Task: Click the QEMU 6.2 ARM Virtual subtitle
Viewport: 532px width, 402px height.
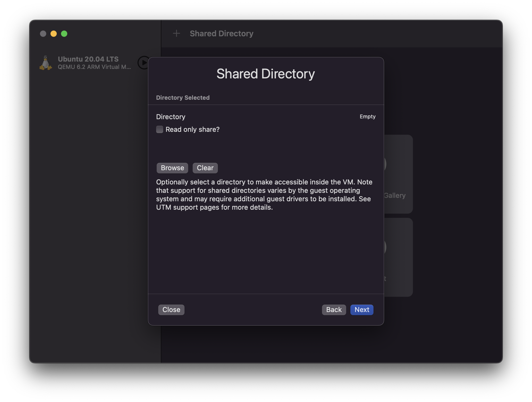Action: click(94, 67)
